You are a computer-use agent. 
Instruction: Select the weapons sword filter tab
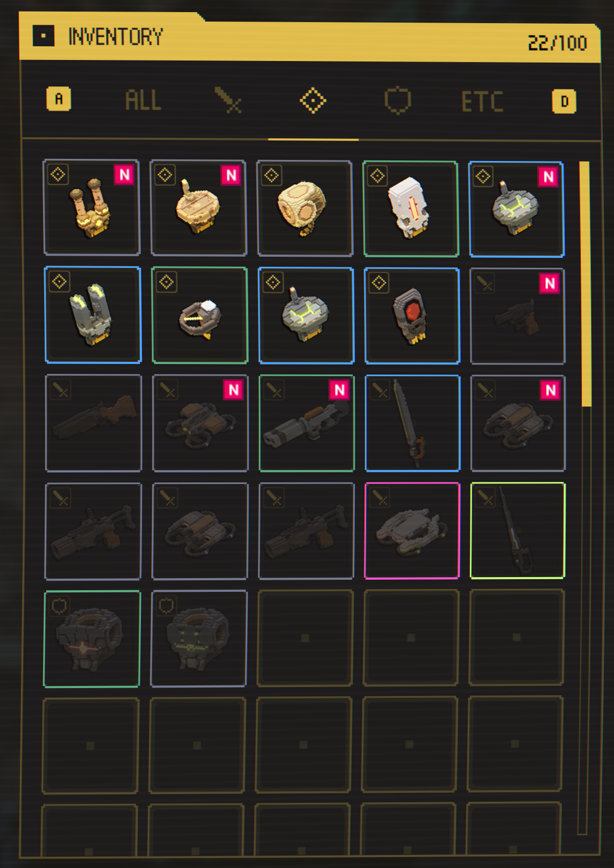click(x=228, y=100)
